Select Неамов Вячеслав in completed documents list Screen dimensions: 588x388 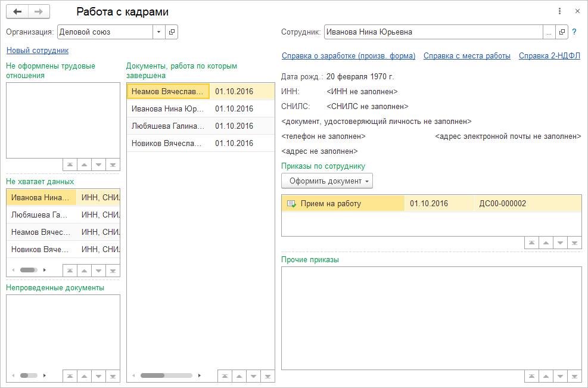coord(167,91)
